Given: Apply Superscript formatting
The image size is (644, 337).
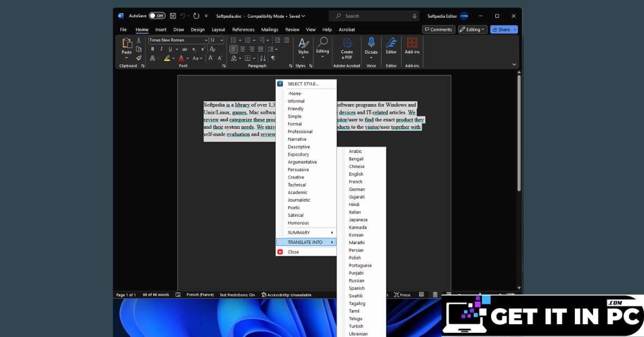Looking at the screenshot, I should click(202, 49).
